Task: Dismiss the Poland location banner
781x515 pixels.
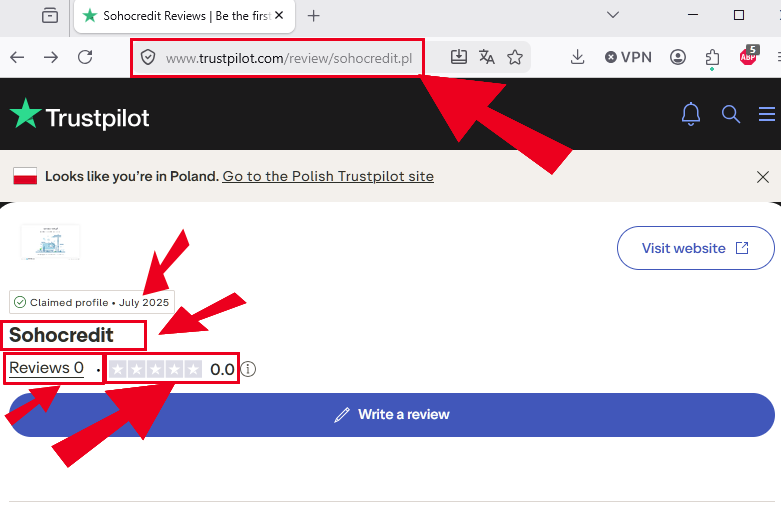Action: (x=763, y=177)
